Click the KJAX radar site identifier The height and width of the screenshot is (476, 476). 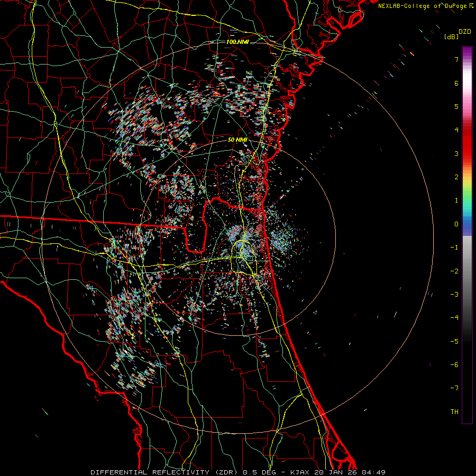coord(300,472)
